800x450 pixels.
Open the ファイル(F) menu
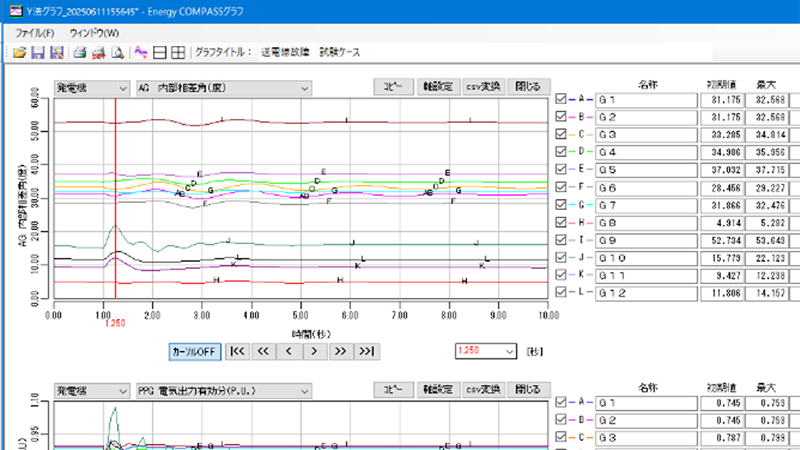pos(35,33)
